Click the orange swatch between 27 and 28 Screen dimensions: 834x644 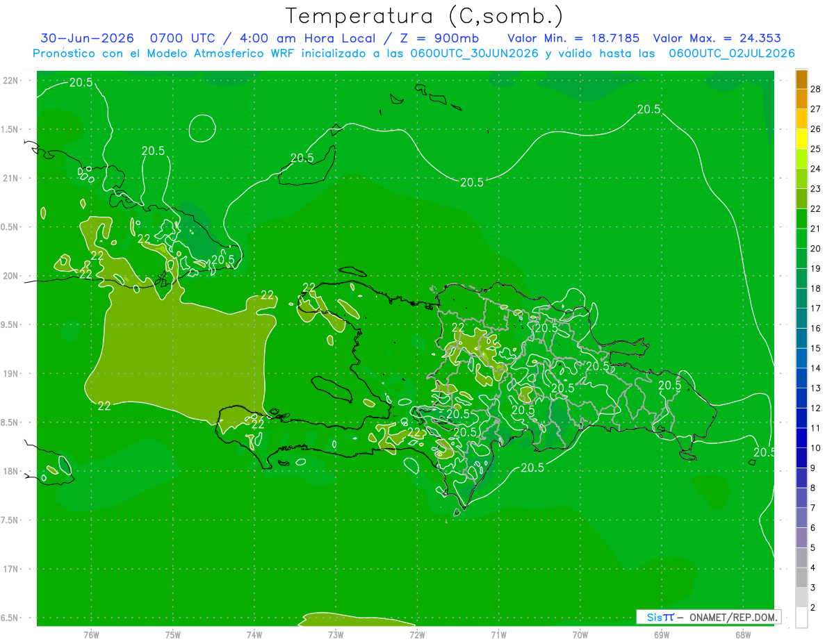pos(801,99)
